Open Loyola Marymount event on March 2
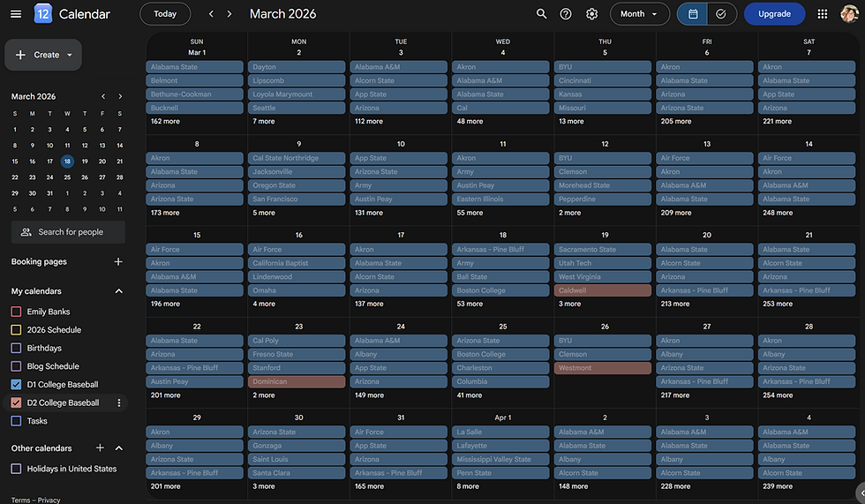 click(x=297, y=94)
